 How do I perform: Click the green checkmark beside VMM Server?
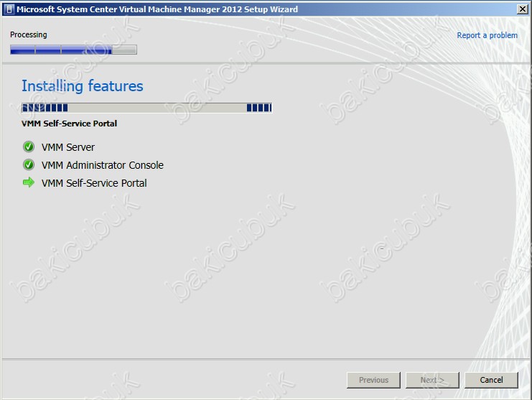pos(29,147)
